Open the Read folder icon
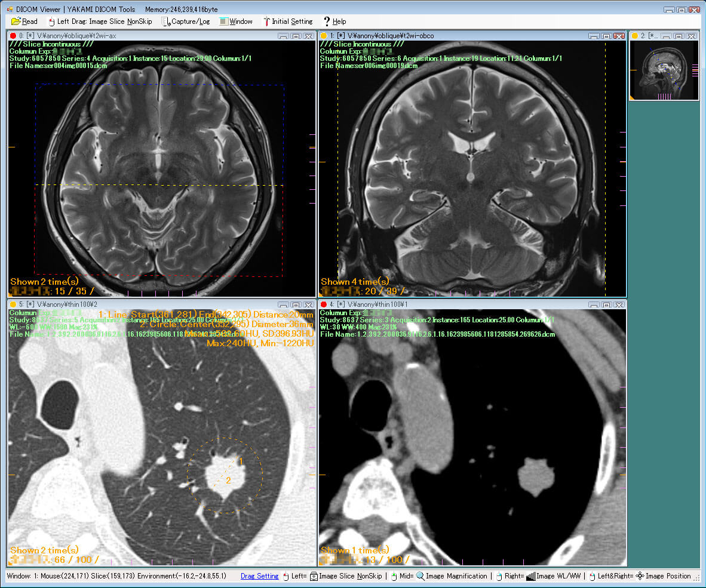Viewport: 706px width, 588px height. pos(16,21)
